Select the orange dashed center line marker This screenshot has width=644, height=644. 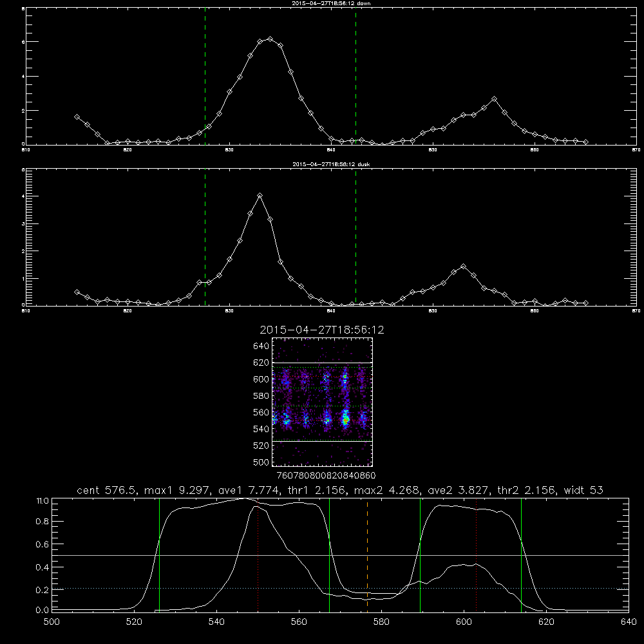(367, 554)
